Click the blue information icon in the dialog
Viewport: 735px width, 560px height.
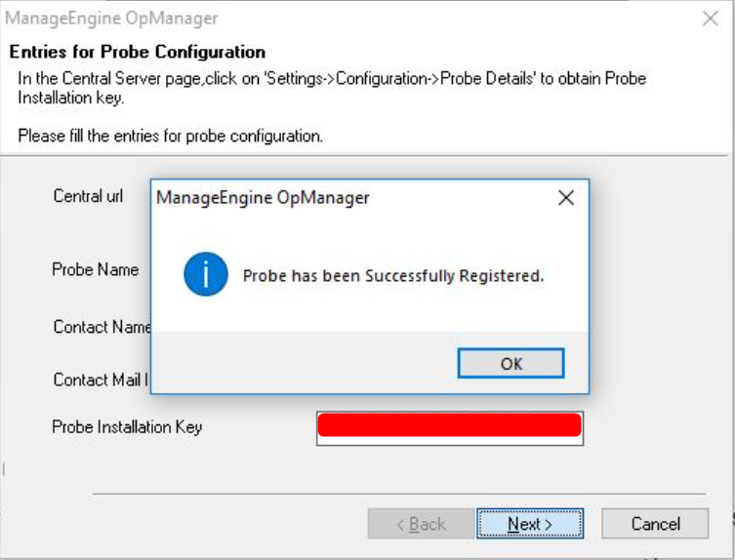point(205,275)
